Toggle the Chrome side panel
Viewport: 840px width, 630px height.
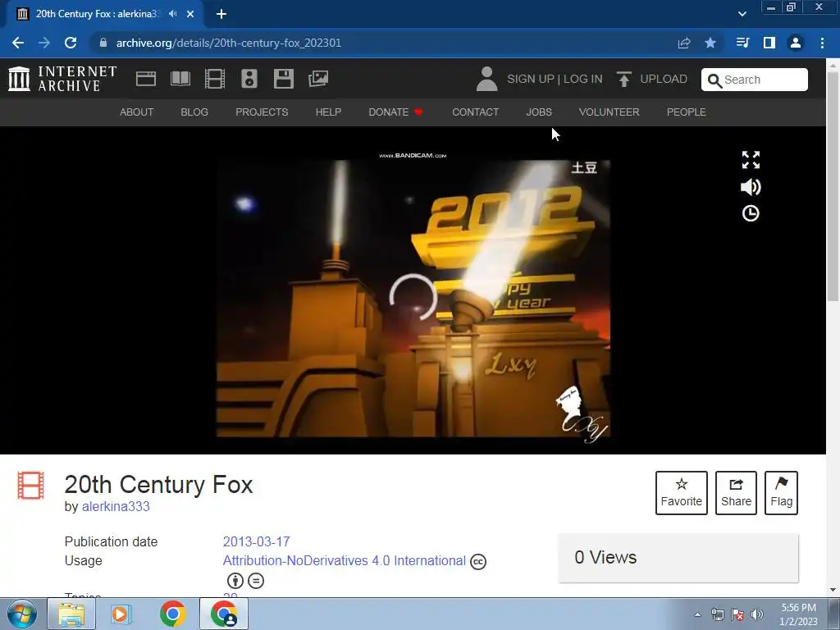coord(769,43)
